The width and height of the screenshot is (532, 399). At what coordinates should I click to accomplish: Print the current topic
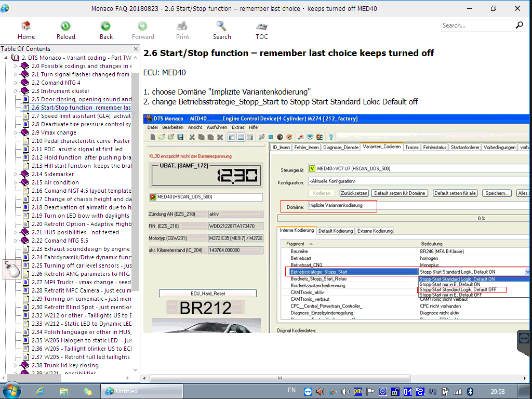(x=182, y=30)
